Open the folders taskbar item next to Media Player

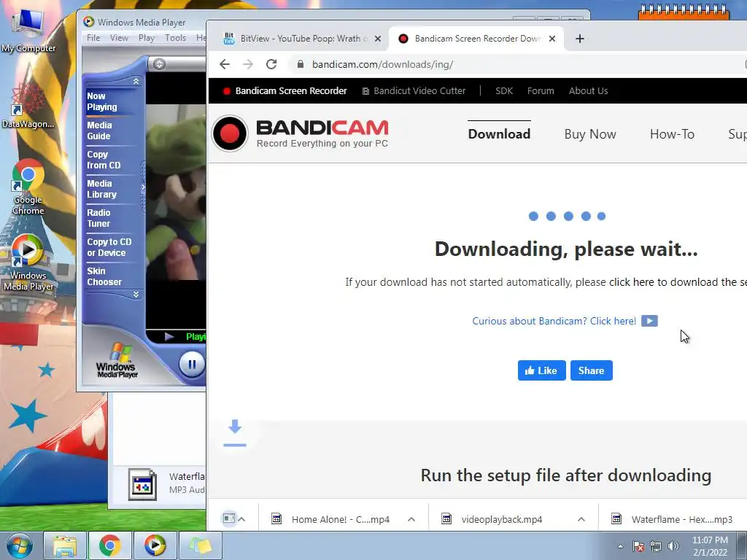[200, 545]
